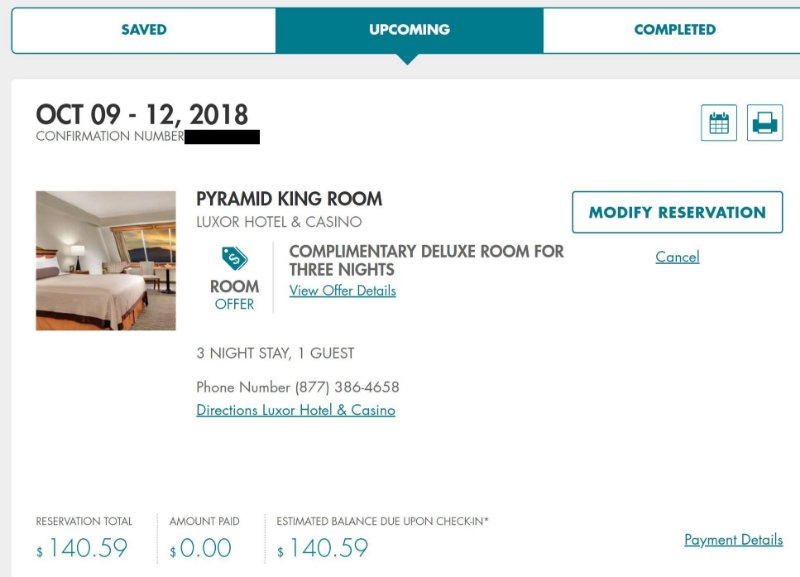Click the Oct 09 - 12, 2018 date heading
Screen dimensions: 800x577
(x=142, y=114)
